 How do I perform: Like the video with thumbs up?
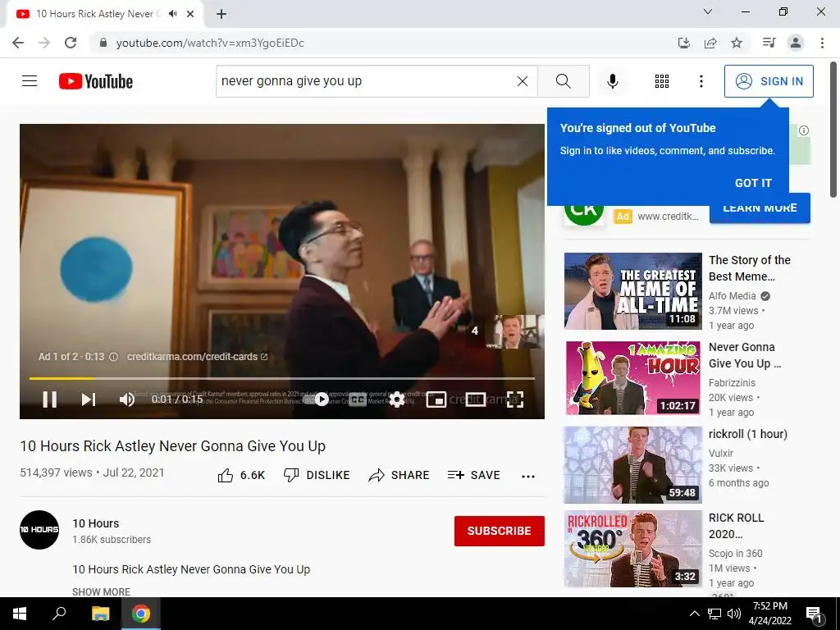tap(241, 475)
